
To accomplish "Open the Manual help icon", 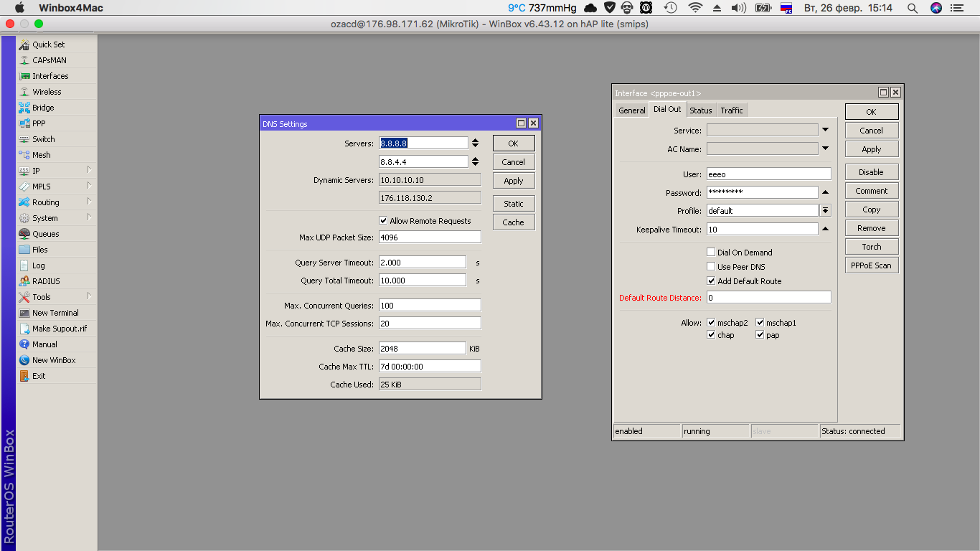I will pos(24,344).
